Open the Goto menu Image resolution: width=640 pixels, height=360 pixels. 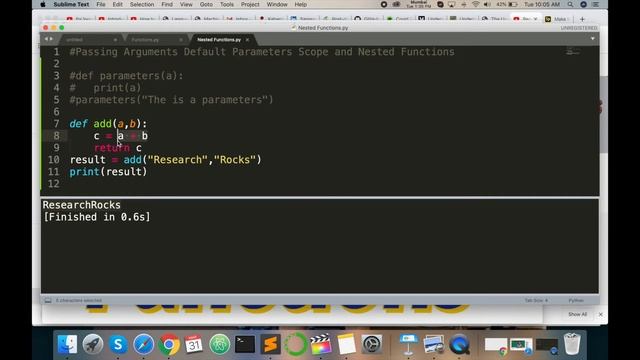coord(206,4)
